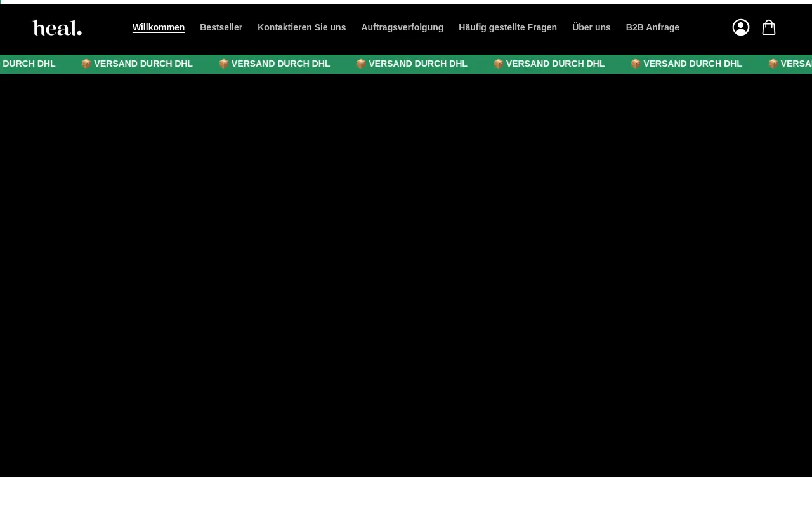
Task: Click the B2B Anfrage link
Action: point(652,27)
